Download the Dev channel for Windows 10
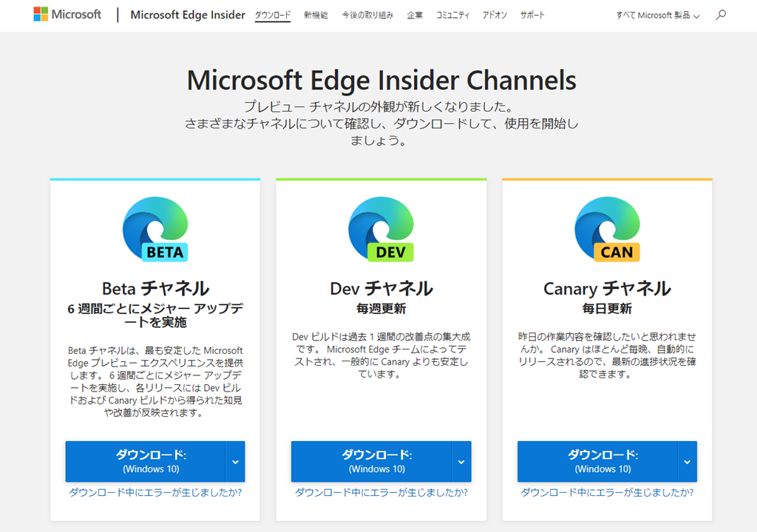This screenshot has height=532, width=757. (x=371, y=462)
